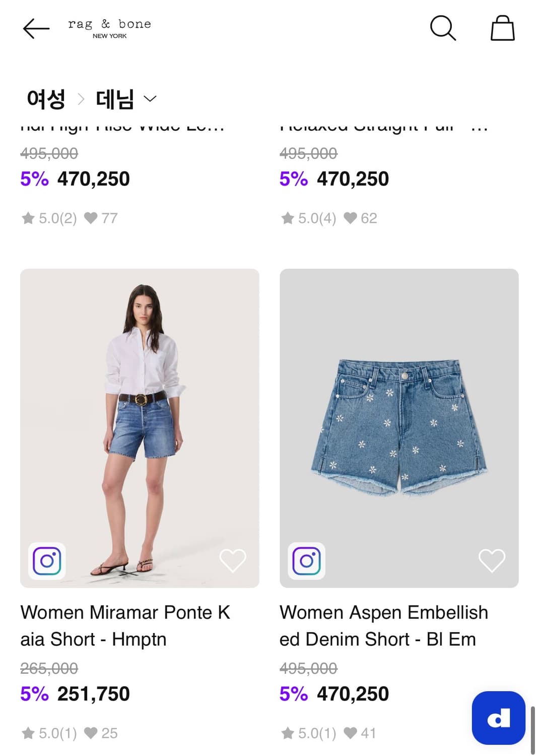This screenshot has width=539, height=756.
Task: Open the blue floating 'd' chat button
Action: (498, 718)
